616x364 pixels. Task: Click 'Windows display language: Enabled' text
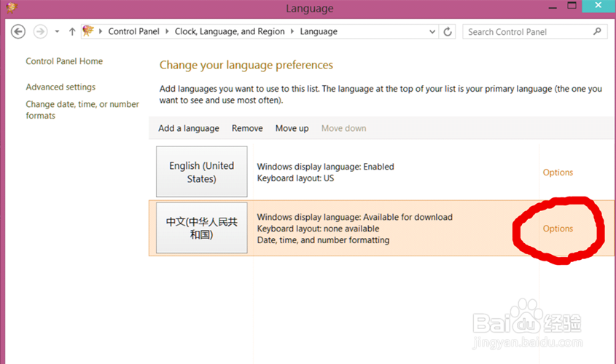[x=325, y=167]
